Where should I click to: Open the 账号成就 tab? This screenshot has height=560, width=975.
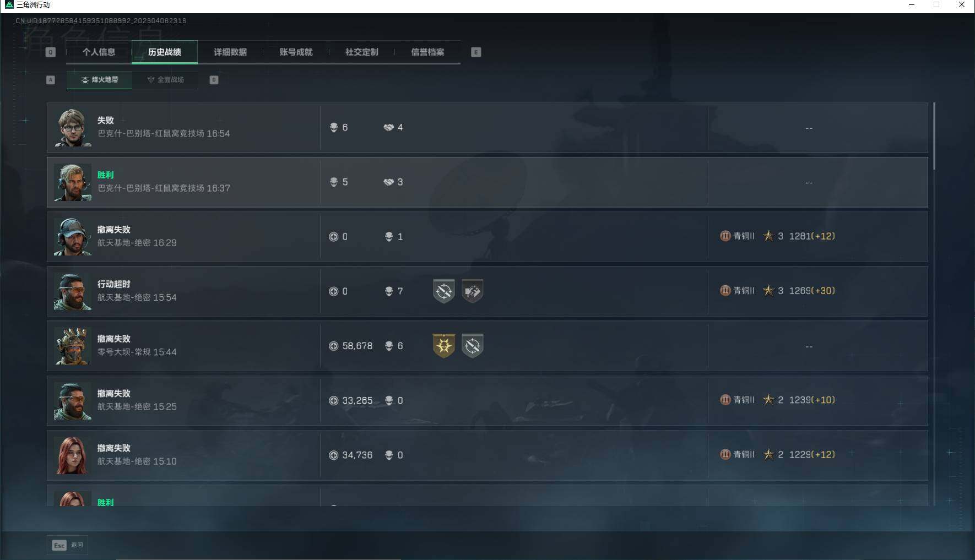296,52
